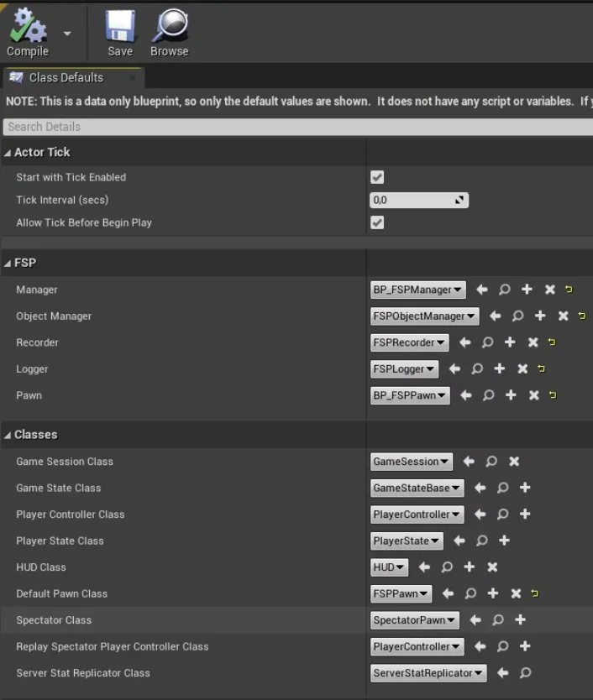Browse to Logger class with magnifier icon
Screen dimensions: 593x700
tap(477, 368)
